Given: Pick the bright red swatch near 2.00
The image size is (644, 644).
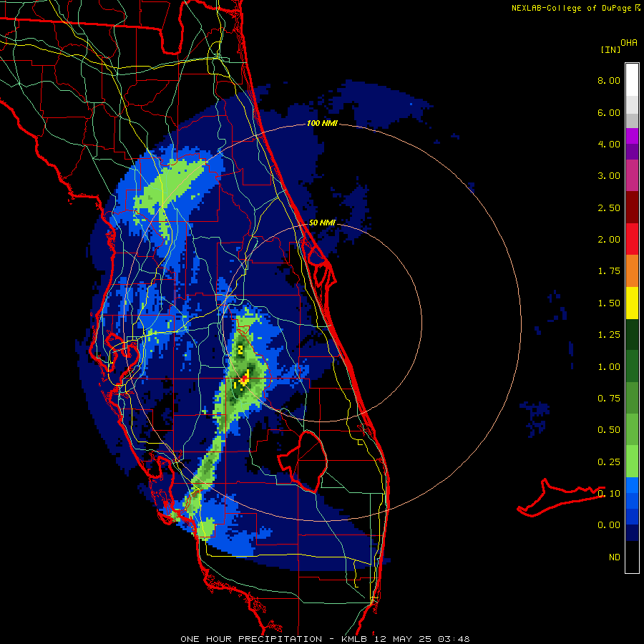Looking at the screenshot, I should (x=632, y=239).
